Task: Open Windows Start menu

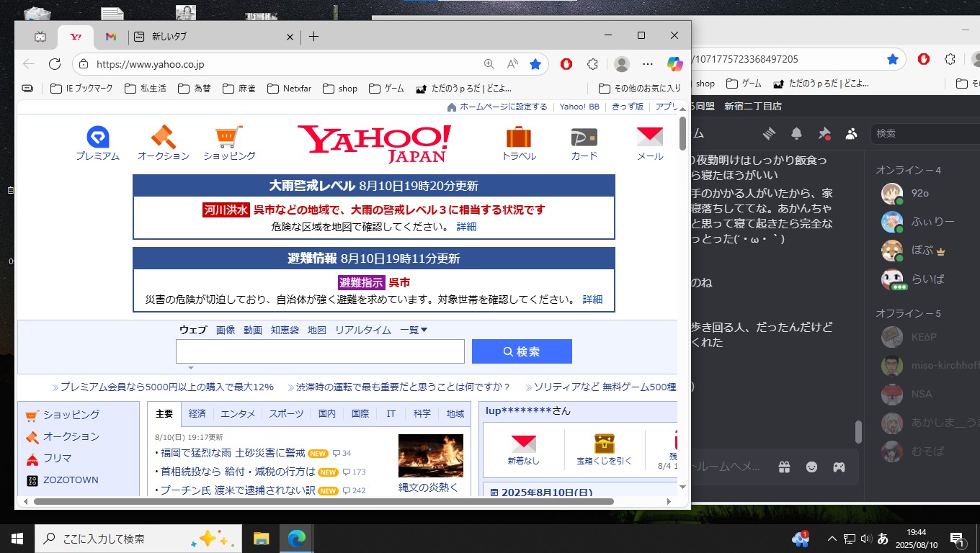Action: tap(17, 539)
